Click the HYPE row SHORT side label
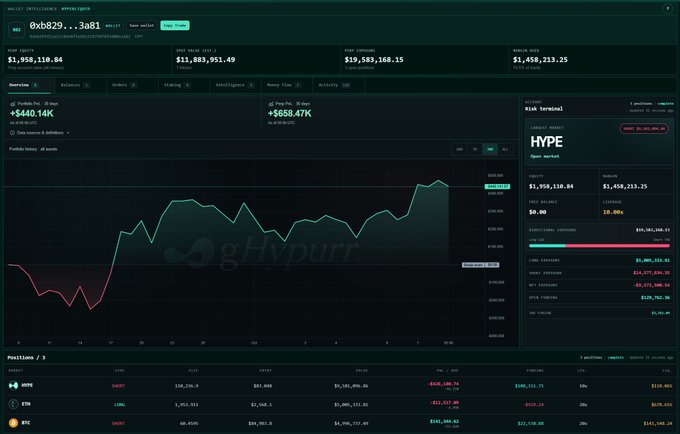This screenshot has height=434, width=680. (x=118, y=386)
